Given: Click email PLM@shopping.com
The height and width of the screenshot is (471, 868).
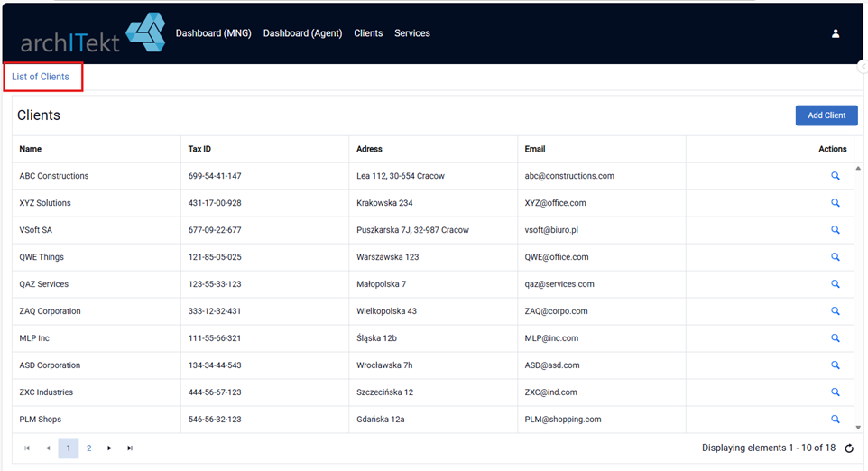Looking at the screenshot, I should (563, 420).
